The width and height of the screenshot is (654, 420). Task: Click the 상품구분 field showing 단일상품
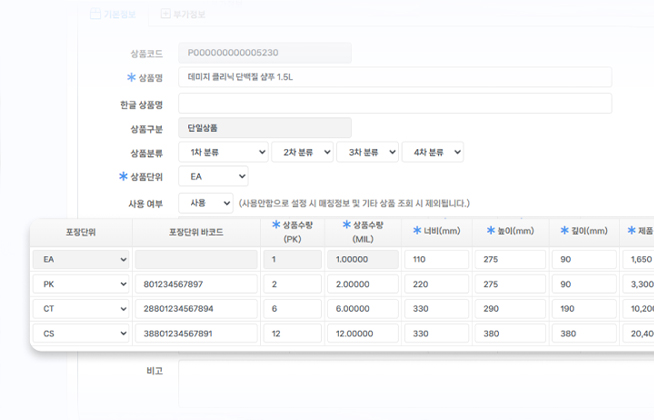pos(265,128)
